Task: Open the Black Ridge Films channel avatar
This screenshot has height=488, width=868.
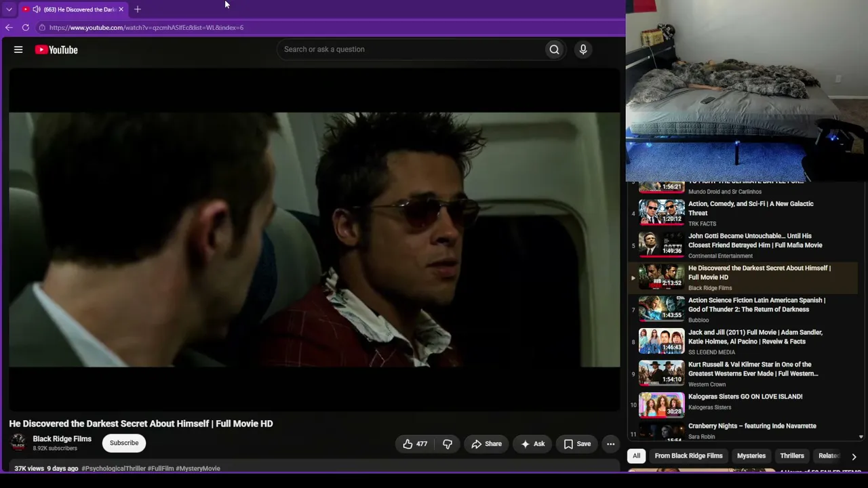Action: (x=18, y=443)
